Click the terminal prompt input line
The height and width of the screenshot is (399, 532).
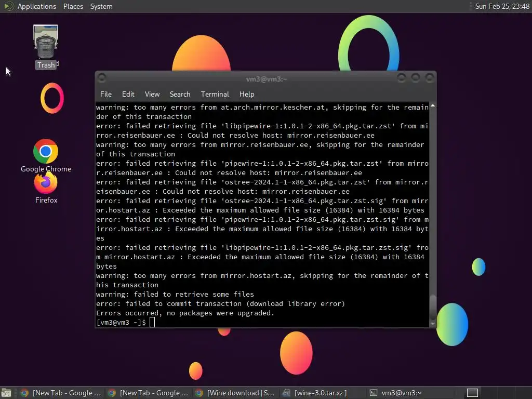[262, 322]
